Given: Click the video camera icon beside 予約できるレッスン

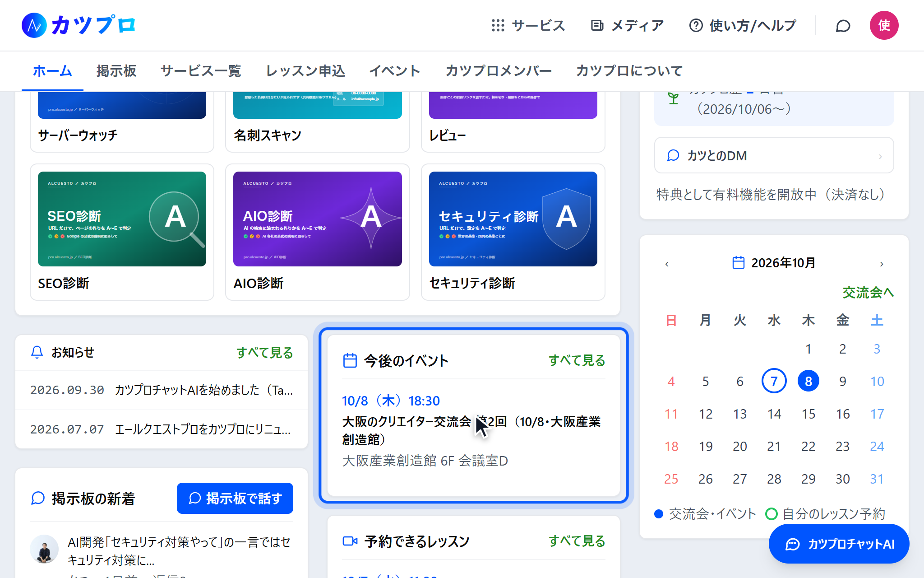Looking at the screenshot, I should pyautogui.click(x=350, y=541).
